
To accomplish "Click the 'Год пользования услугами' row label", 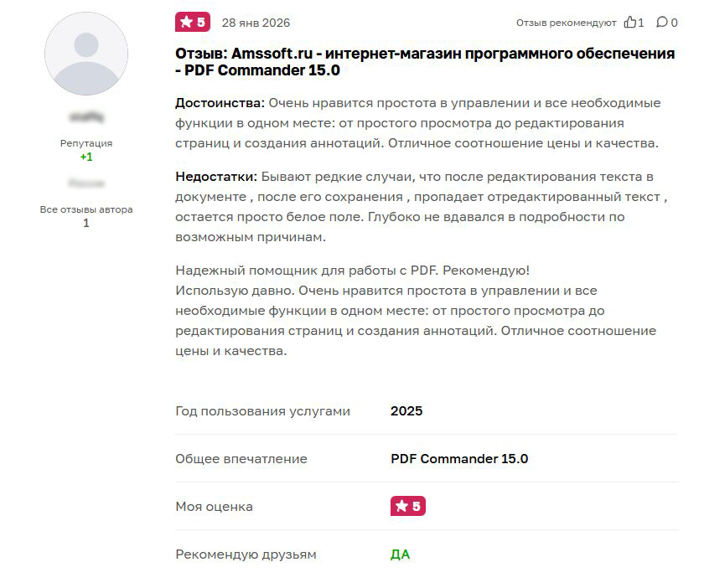I will (262, 411).
